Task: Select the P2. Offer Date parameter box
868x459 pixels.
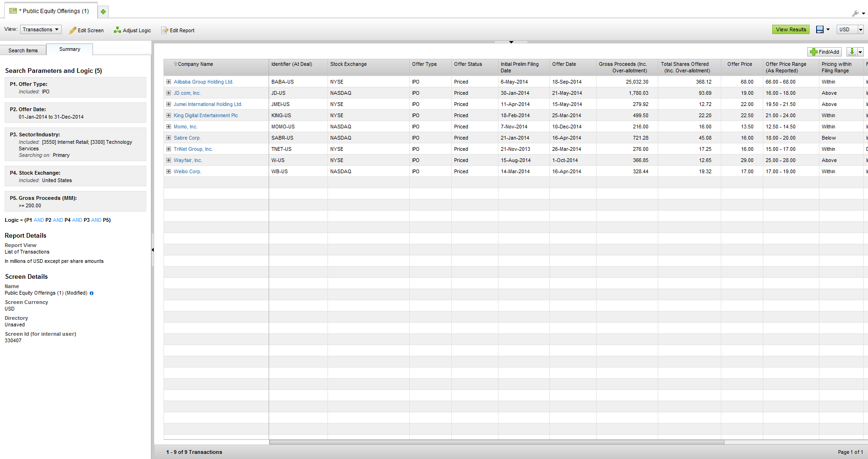Action: [75, 113]
